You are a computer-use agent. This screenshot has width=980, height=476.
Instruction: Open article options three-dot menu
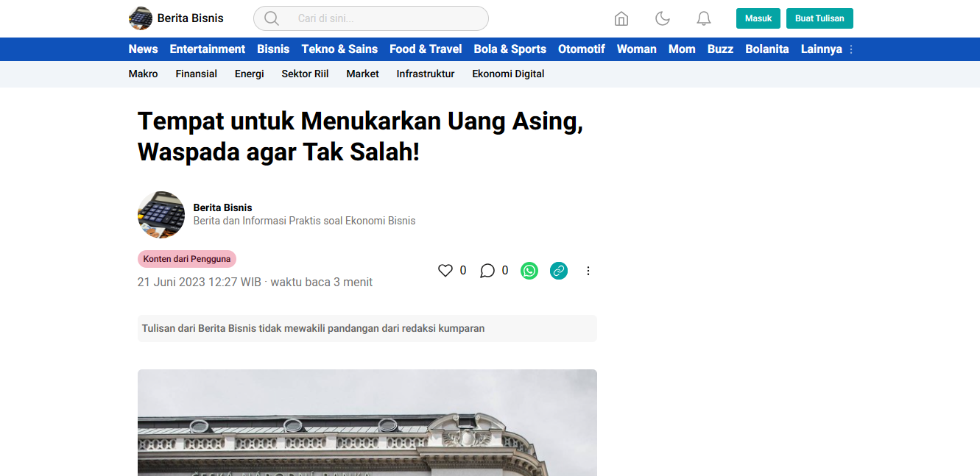point(588,271)
